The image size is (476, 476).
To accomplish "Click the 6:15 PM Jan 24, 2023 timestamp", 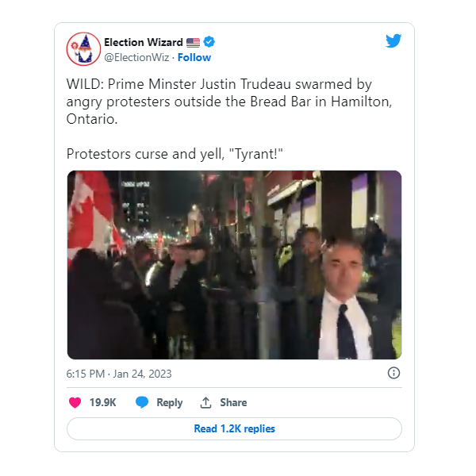I will coord(119,374).
